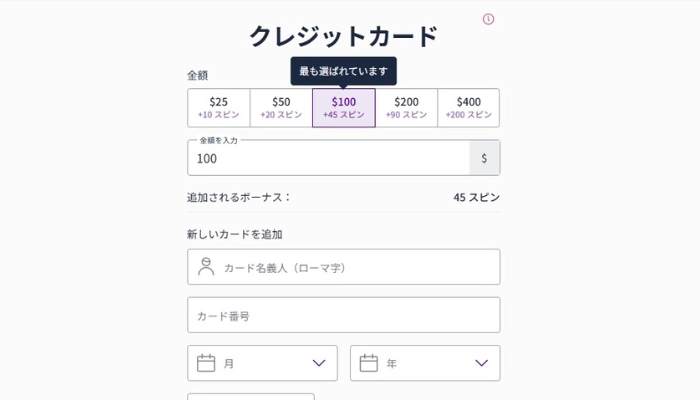
Task: Click the calendar icon beside 年
Action: [368, 363]
